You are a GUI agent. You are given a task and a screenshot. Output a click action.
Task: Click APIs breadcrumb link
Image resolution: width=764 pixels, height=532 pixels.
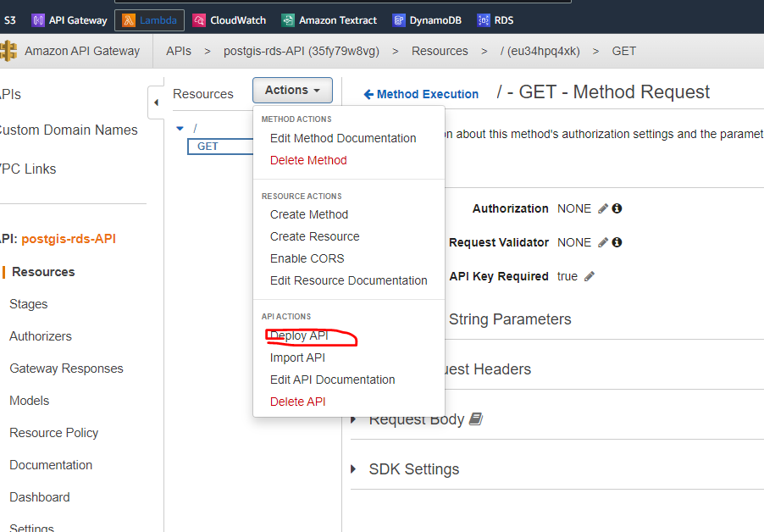tap(179, 51)
